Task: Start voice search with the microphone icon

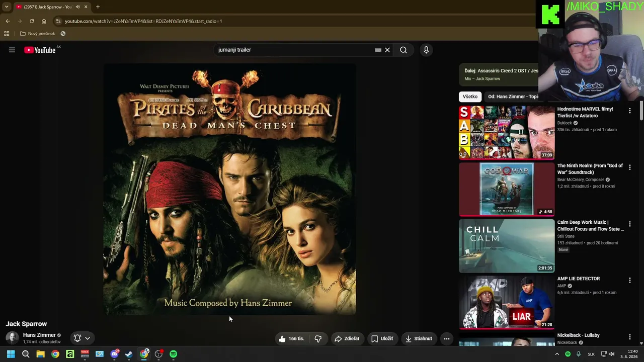Action: pyautogui.click(x=426, y=50)
